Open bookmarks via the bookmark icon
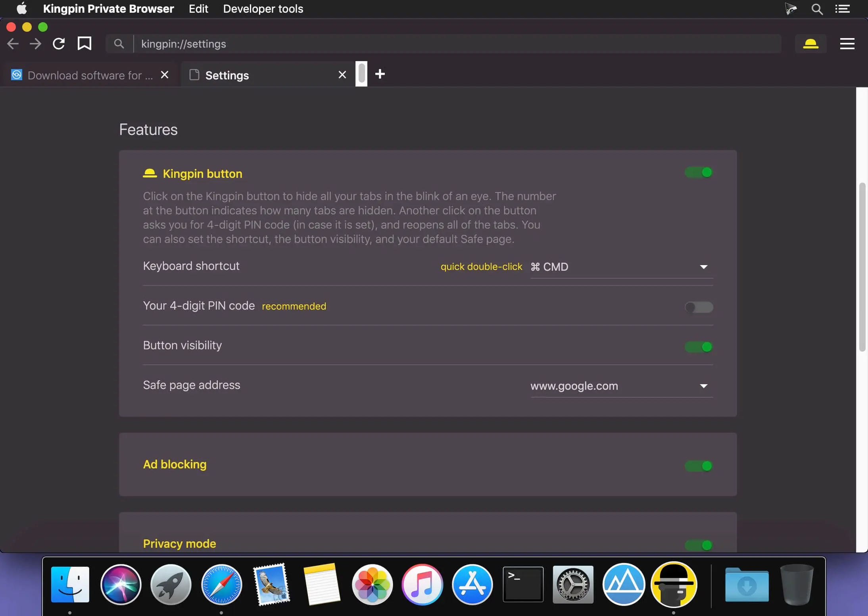 pos(84,44)
